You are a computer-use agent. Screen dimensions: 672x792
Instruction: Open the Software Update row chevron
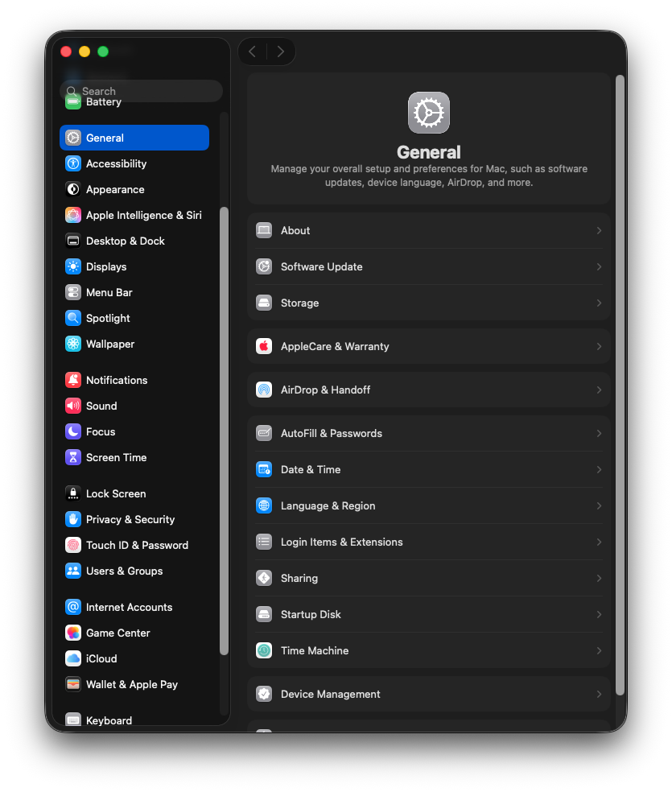(x=599, y=266)
